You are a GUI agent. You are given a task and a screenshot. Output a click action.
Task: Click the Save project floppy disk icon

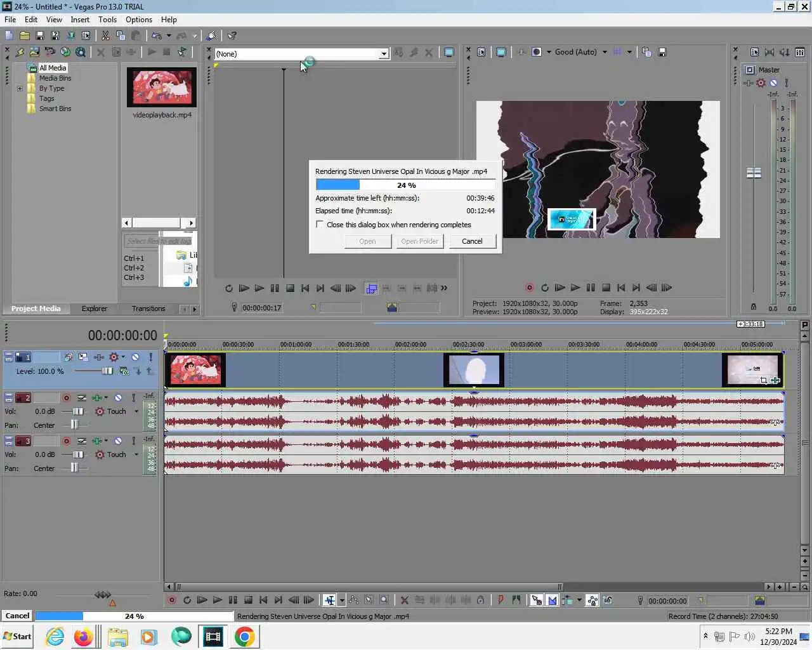click(39, 36)
